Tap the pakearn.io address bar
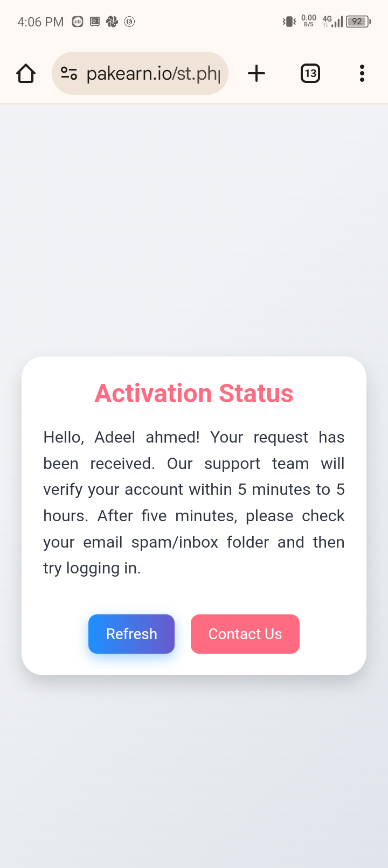The width and height of the screenshot is (388, 868). pyautogui.click(x=140, y=73)
